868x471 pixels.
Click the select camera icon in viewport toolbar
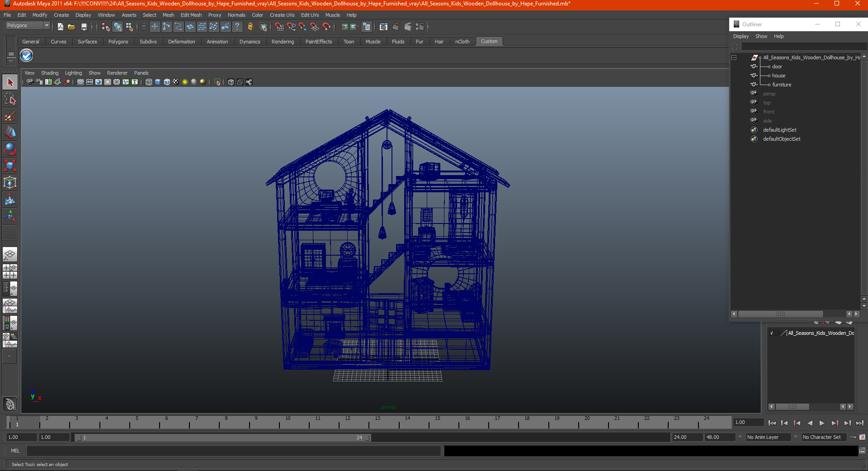[30, 82]
